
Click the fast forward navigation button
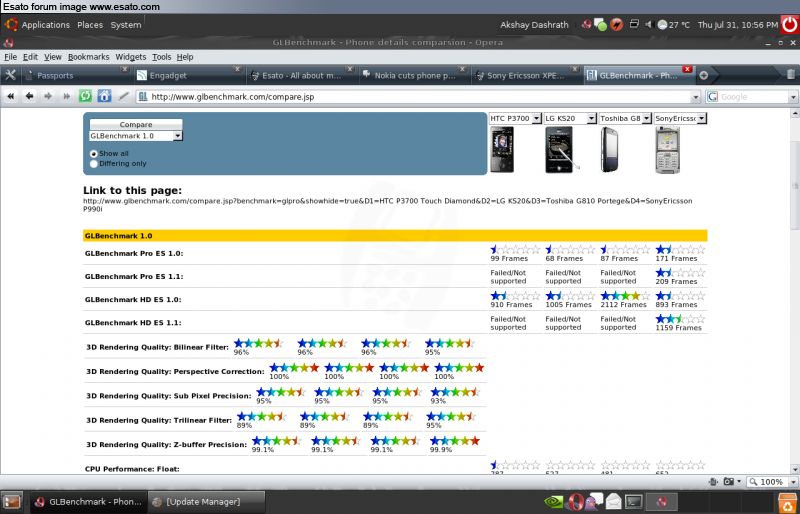tap(66, 96)
